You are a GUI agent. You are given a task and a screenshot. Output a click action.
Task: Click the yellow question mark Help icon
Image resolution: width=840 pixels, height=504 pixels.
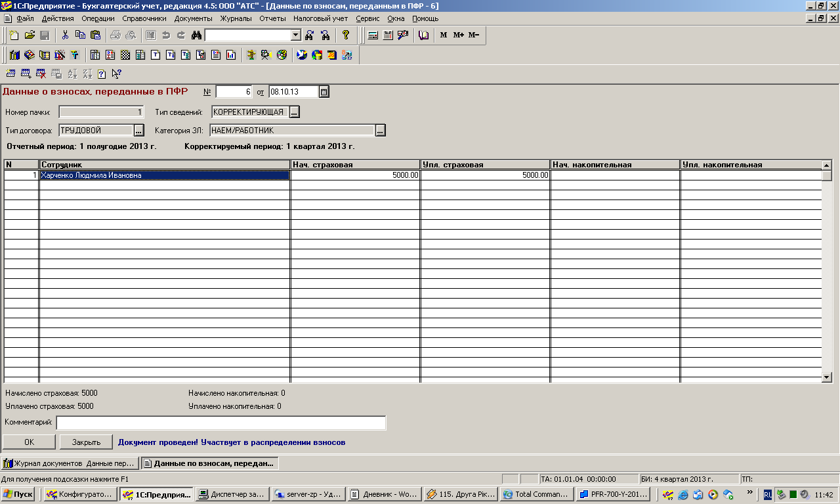[x=346, y=35]
